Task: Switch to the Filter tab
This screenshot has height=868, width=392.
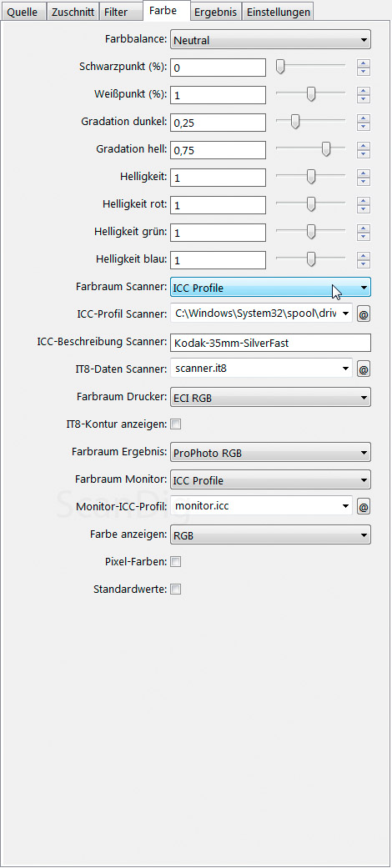Action: pos(116,12)
